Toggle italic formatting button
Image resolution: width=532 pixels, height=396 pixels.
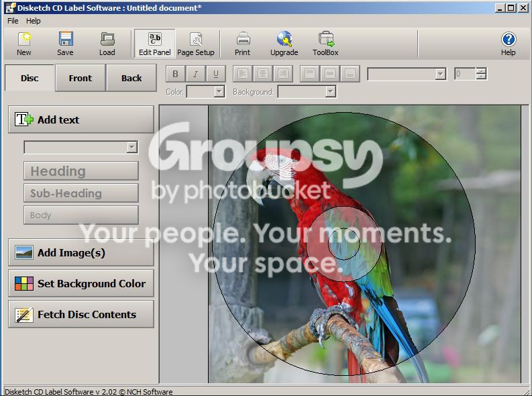click(195, 74)
